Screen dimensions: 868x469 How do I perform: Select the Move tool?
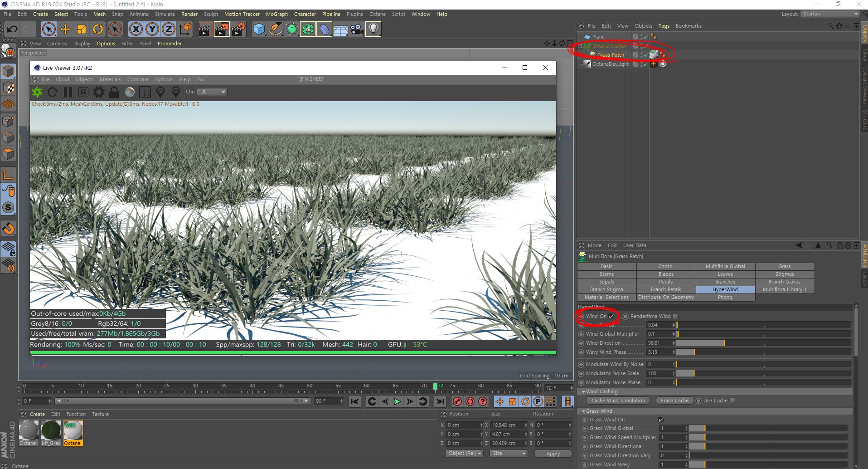(x=65, y=29)
